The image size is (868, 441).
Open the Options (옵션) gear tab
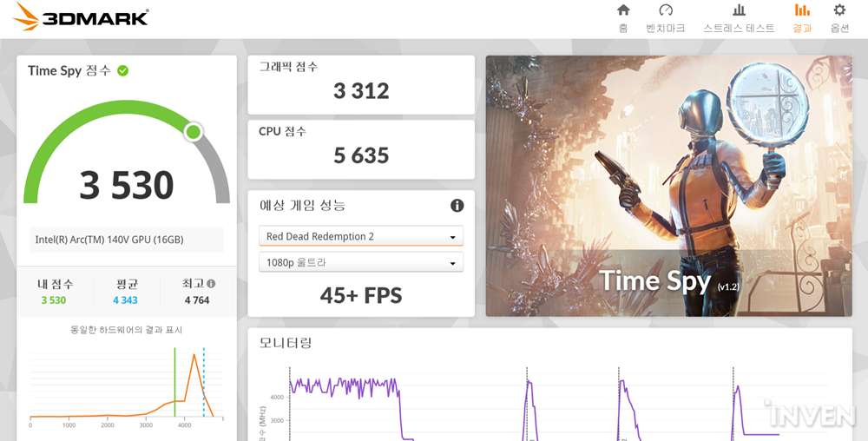(839, 17)
